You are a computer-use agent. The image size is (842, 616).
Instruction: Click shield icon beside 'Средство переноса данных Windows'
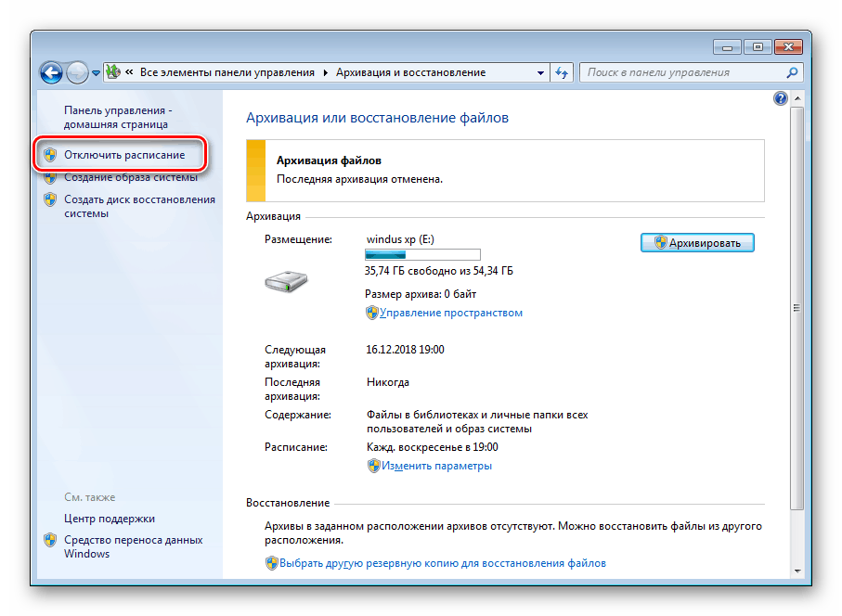point(50,540)
